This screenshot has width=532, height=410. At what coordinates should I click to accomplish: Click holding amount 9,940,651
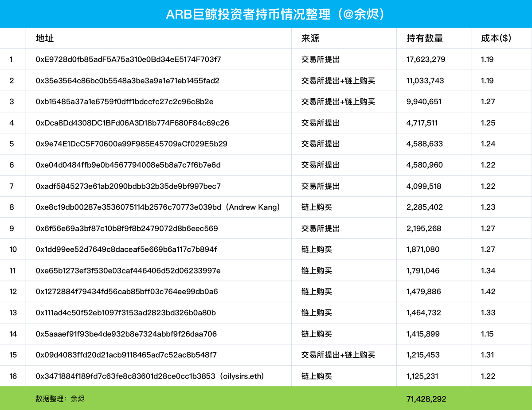(x=424, y=102)
